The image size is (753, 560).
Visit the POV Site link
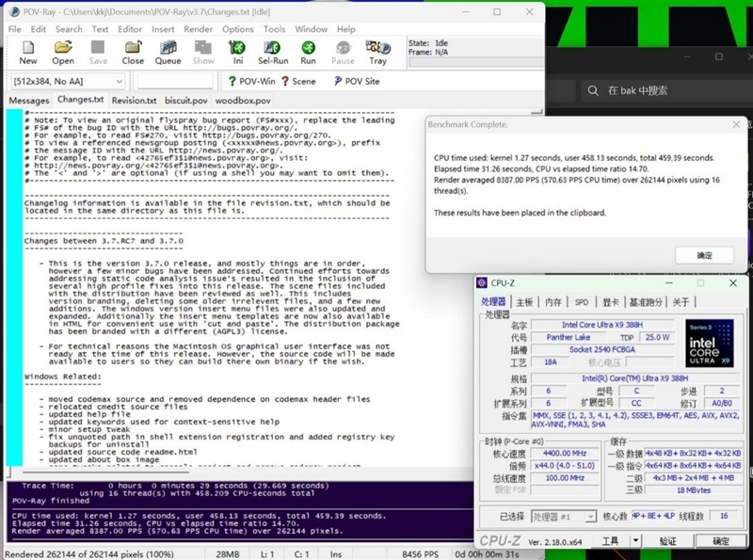pos(354,82)
